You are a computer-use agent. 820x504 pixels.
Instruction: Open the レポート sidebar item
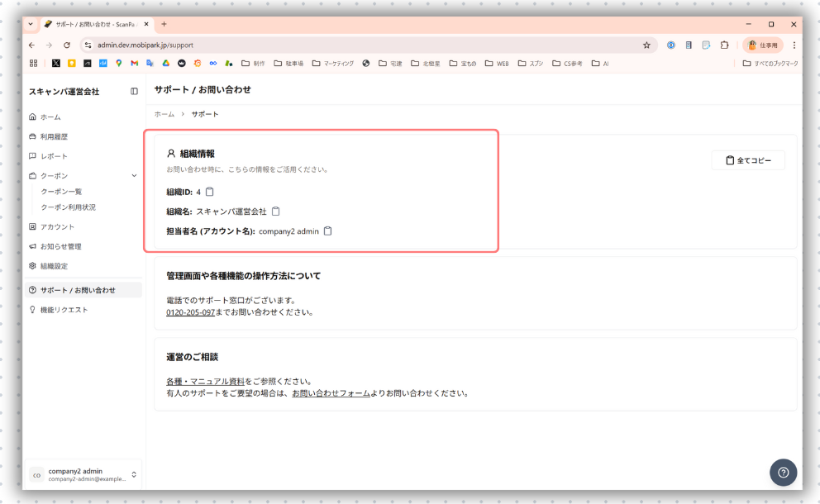pyautogui.click(x=54, y=156)
